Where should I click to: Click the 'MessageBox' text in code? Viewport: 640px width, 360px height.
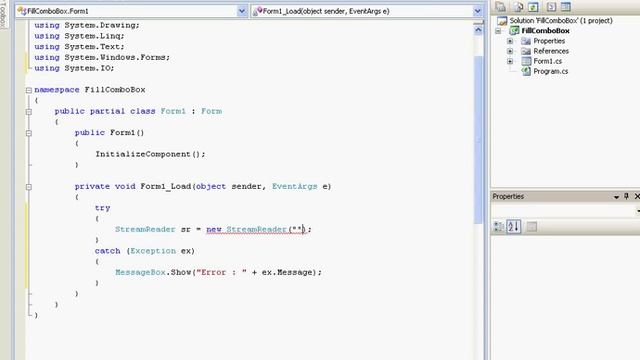point(140,272)
